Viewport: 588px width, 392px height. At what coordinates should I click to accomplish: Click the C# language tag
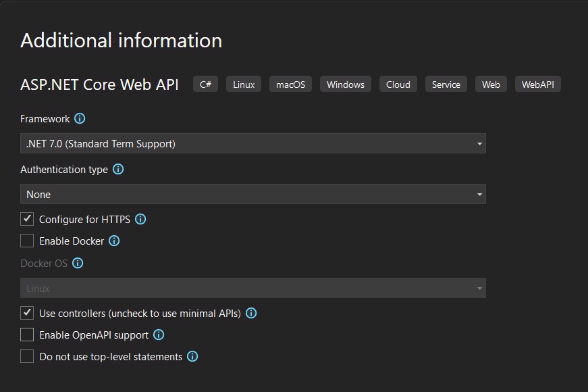pyautogui.click(x=205, y=84)
